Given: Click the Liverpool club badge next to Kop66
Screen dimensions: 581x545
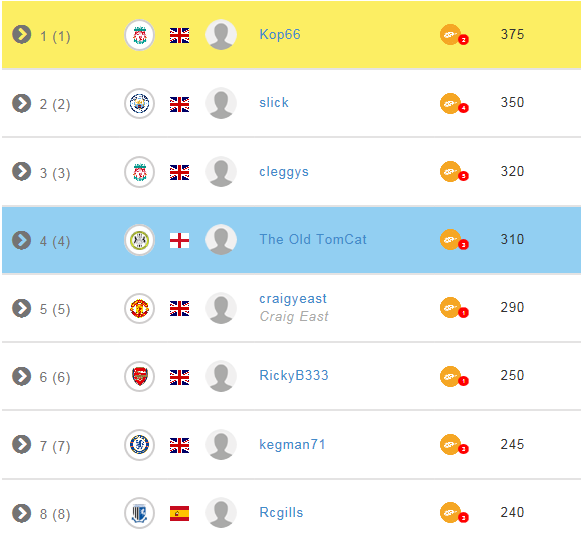Looking at the screenshot, I should [139, 35].
